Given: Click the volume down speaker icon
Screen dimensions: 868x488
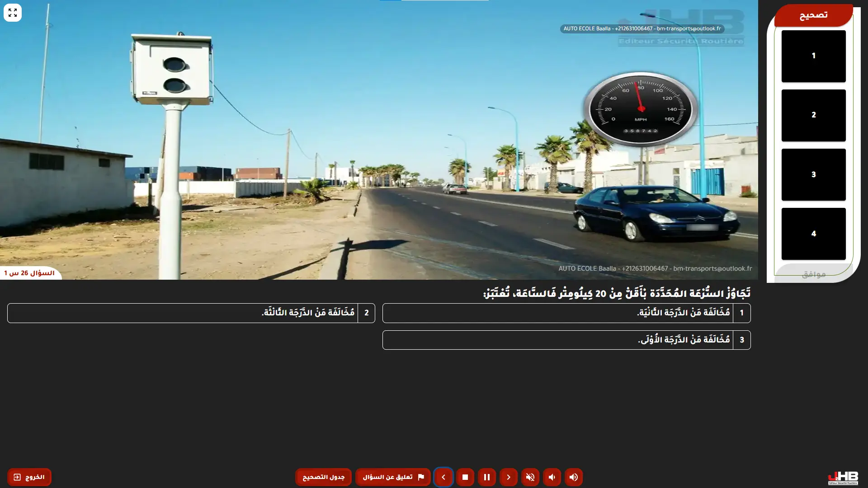Looking at the screenshot, I should click(x=552, y=477).
